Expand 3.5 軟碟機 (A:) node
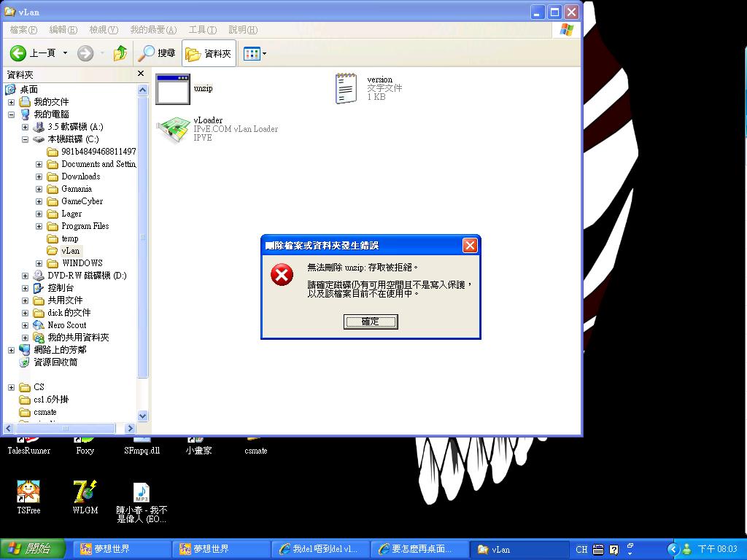This screenshot has width=747, height=560. coord(26,127)
